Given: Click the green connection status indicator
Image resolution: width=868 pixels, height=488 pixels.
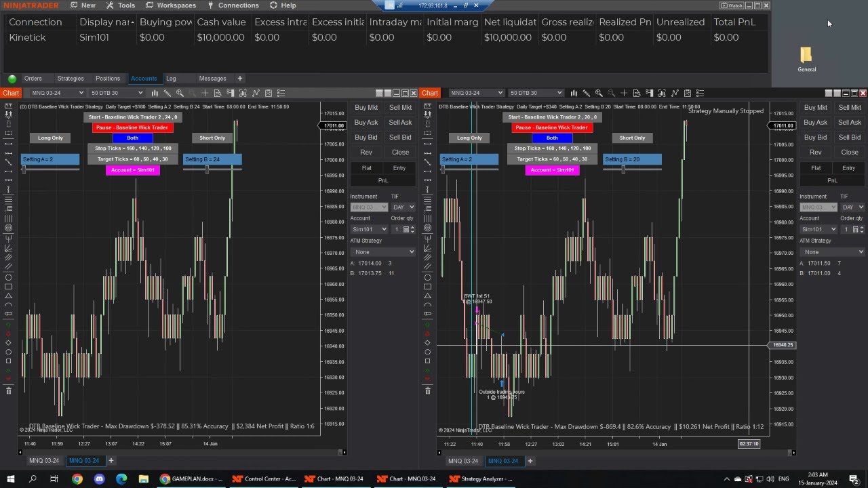Looking at the screenshot, I should coord(12,79).
